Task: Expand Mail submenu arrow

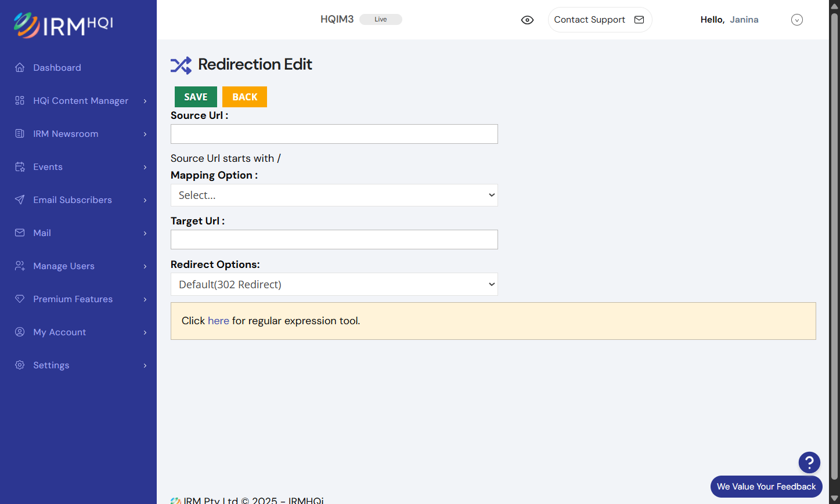Action: click(145, 233)
